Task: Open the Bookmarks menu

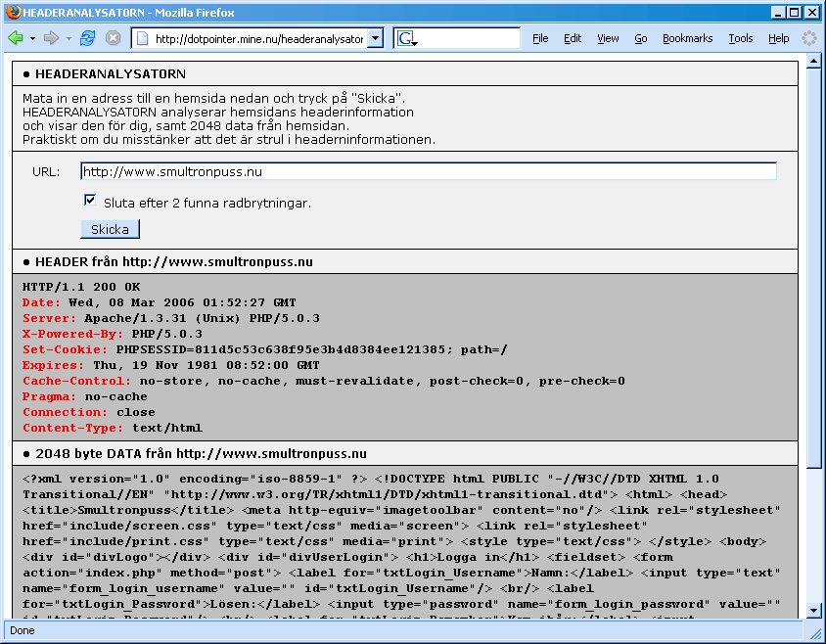Action: (687, 38)
